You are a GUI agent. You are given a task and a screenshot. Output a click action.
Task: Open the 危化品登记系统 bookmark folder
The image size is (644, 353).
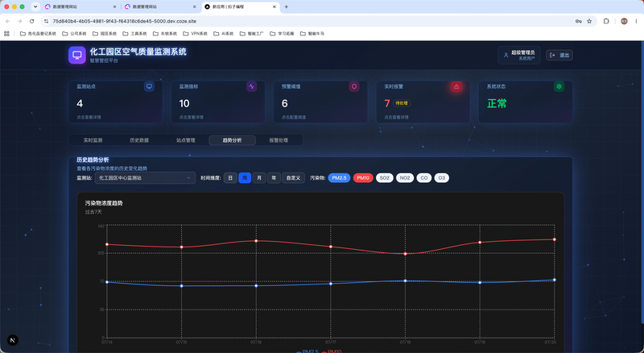click(x=38, y=34)
